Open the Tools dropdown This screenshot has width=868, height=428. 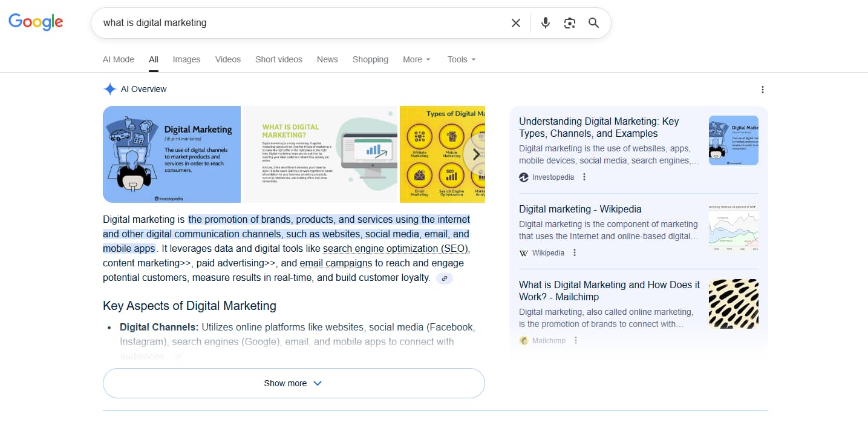(x=461, y=59)
